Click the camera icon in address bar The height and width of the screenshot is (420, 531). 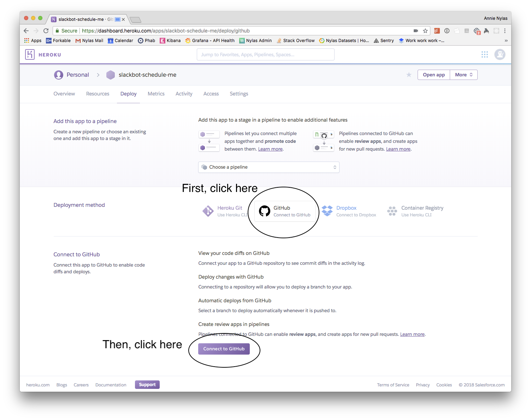[x=416, y=31]
